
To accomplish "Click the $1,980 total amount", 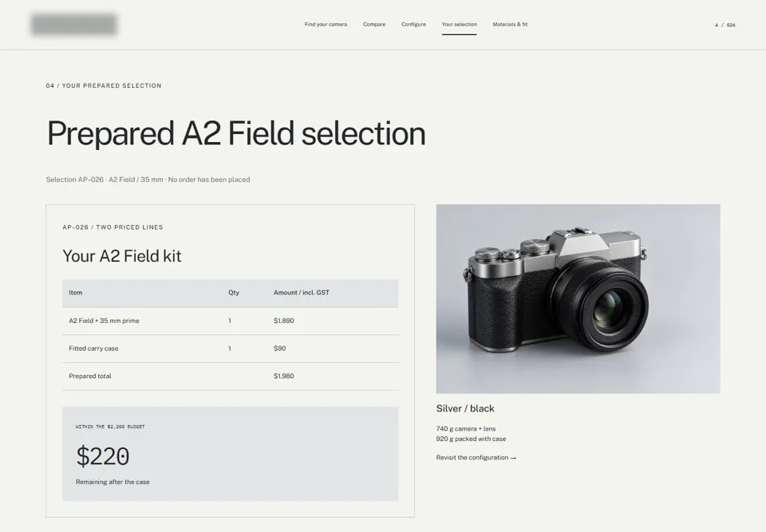I will click(x=283, y=376).
